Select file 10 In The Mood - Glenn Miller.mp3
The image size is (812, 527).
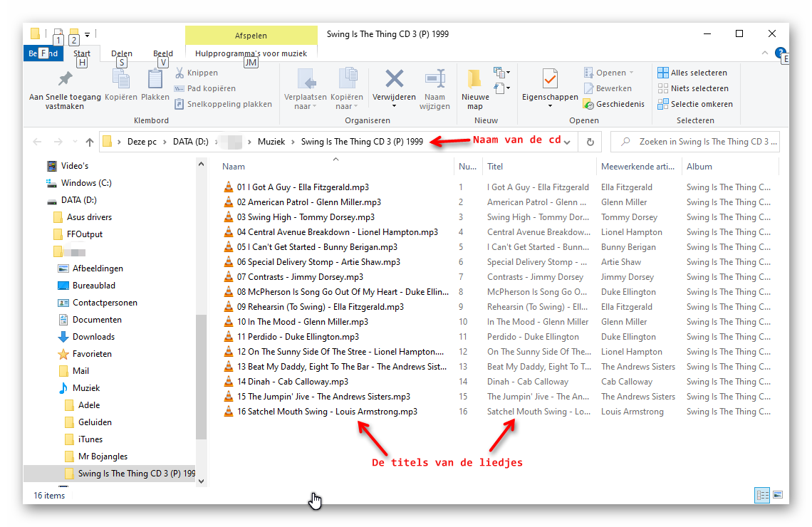[x=302, y=322]
